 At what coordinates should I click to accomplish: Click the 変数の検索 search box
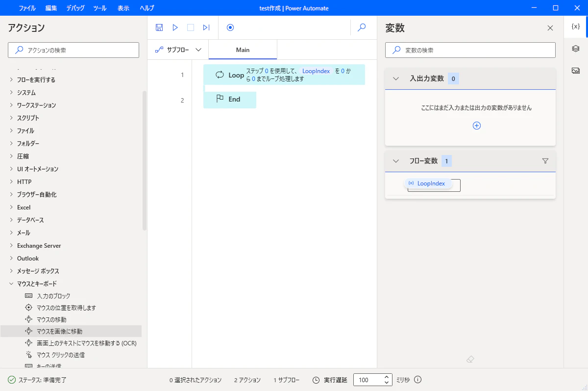click(x=470, y=50)
